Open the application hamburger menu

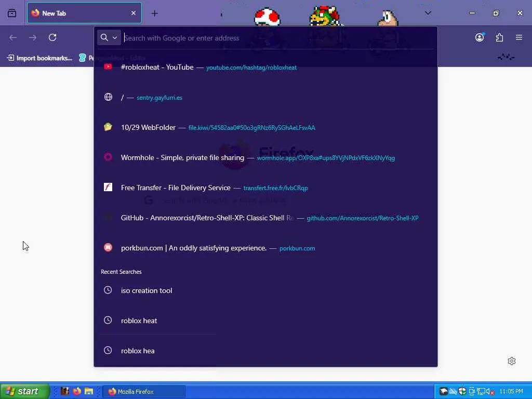click(x=519, y=37)
